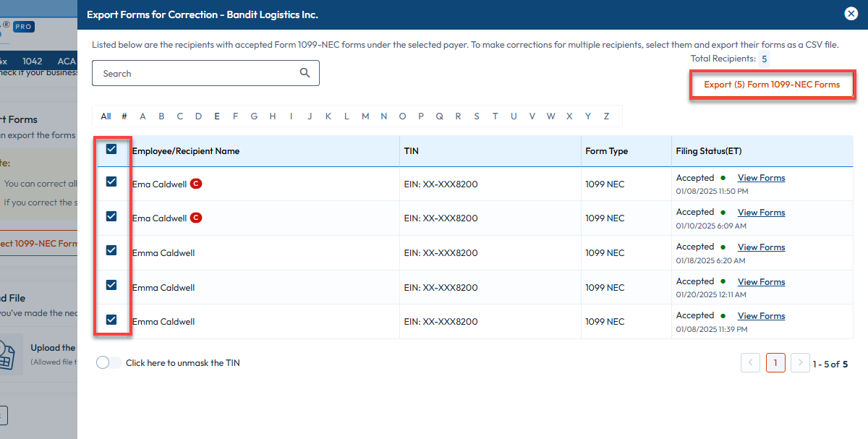Screen dimensions: 868x439
Task: Open View Forms for 01/20/2025 12:11 AM filing
Action: (x=761, y=282)
